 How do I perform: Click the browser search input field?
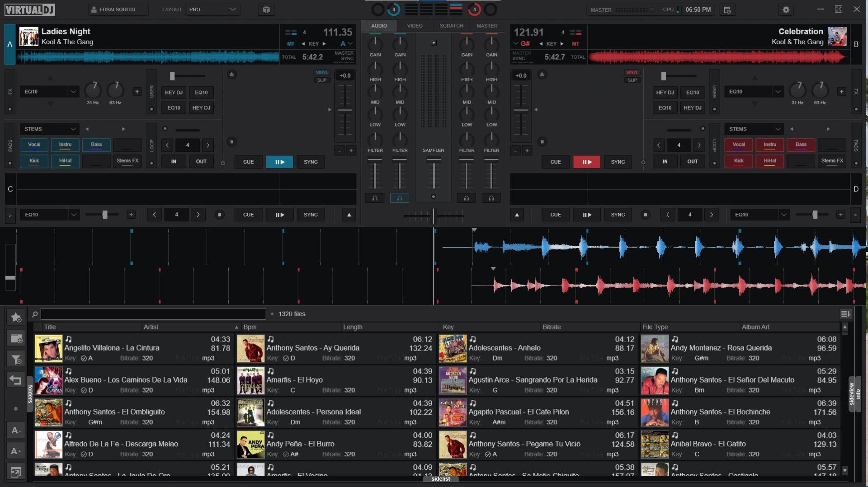153,314
